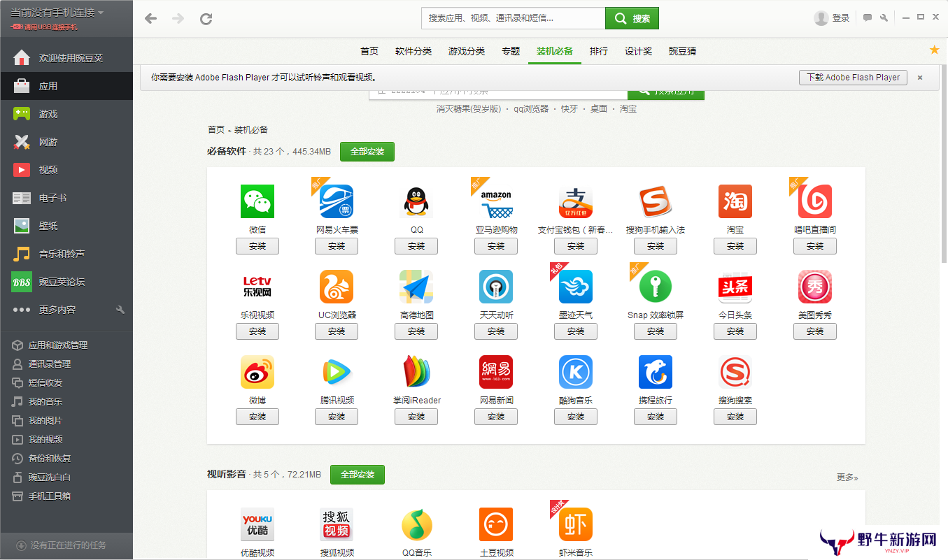Open the QQ音乐 app icon
Image resolution: width=948 pixels, height=560 pixels.
(x=416, y=524)
